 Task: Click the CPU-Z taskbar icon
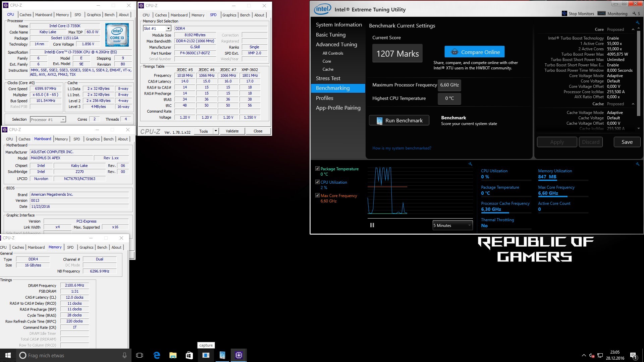[x=239, y=355]
